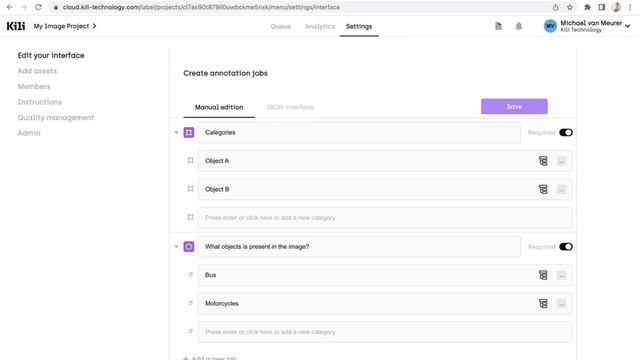Collapse the What objects is present job
This screenshot has width=640, height=360.
[176, 247]
